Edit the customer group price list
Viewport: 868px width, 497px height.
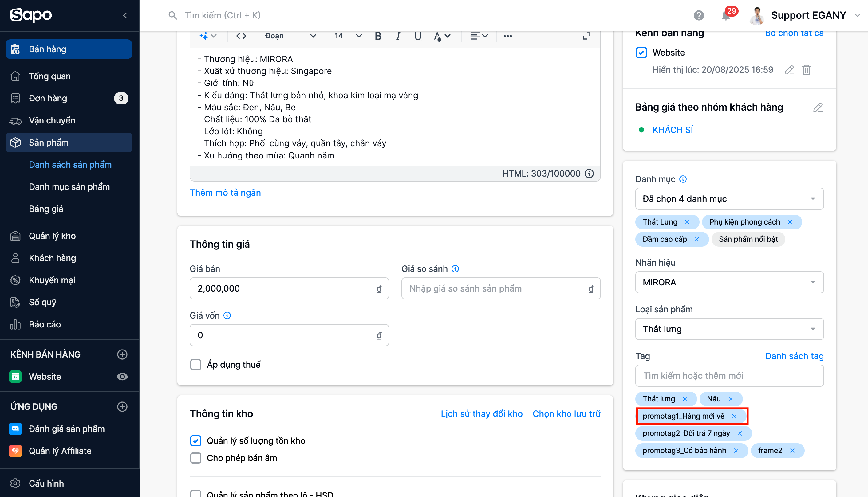[818, 108]
